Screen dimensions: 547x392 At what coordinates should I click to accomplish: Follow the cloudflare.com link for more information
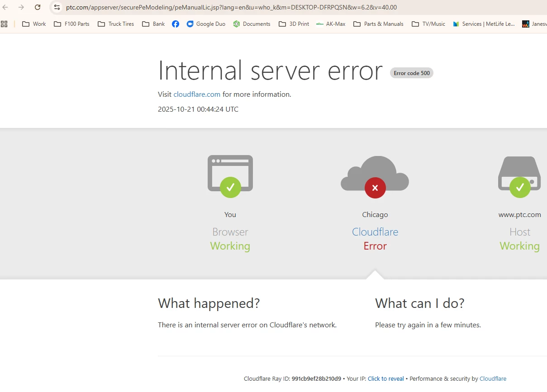point(197,94)
